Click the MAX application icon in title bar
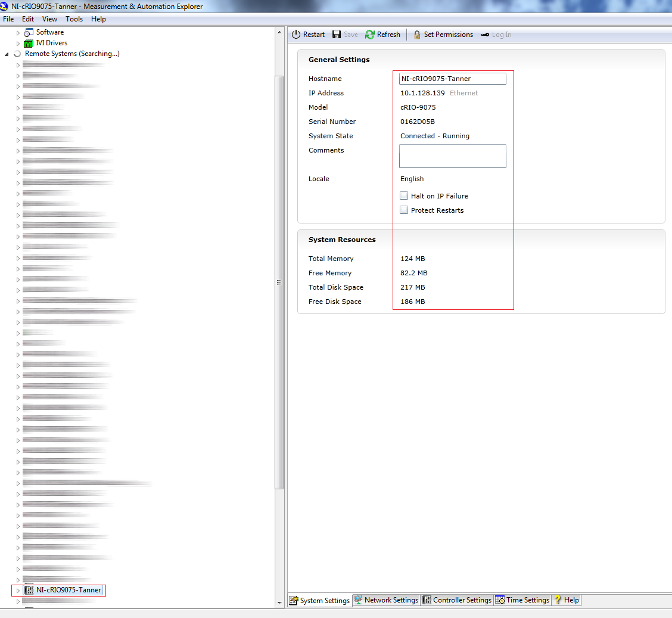 [4, 7]
